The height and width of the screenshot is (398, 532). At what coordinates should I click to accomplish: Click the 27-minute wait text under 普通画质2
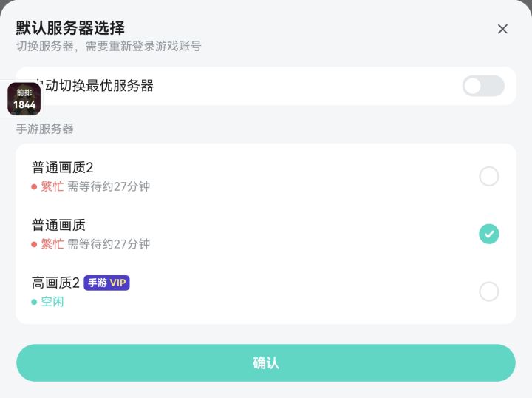109,186
